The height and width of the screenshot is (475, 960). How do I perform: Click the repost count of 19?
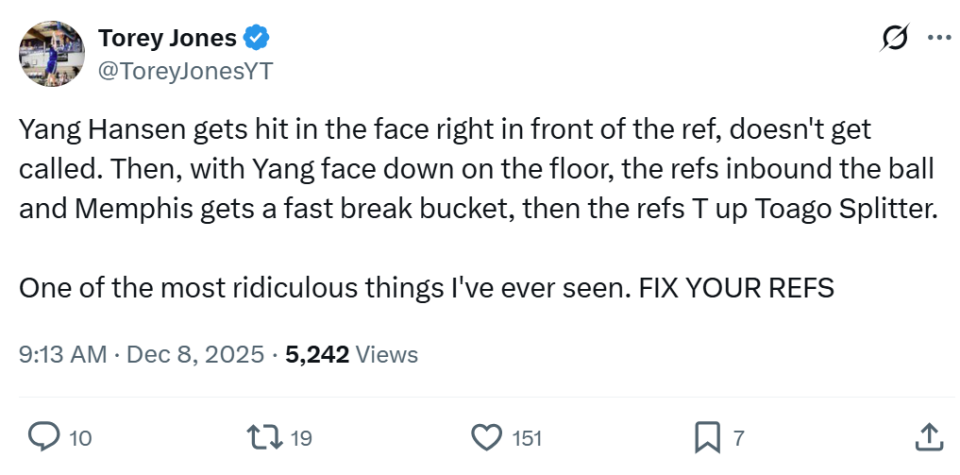point(301,437)
